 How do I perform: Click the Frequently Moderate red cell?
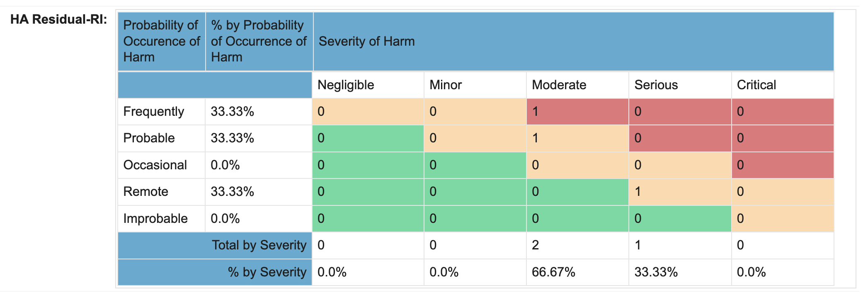[577, 112]
